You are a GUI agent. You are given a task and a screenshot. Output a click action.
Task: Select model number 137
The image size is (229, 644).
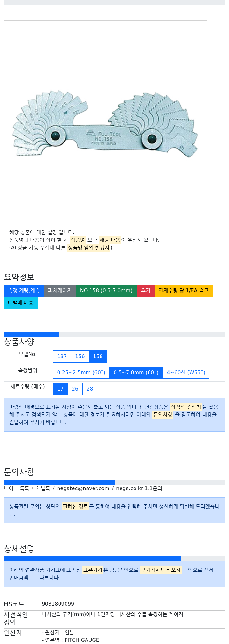coord(62,357)
